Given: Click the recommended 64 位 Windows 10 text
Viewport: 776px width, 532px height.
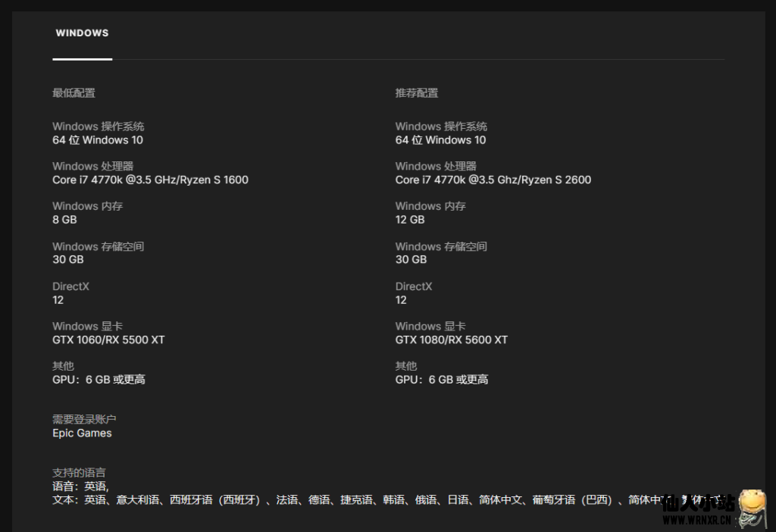Looking at the screenshot, I should tap(440, 139).
